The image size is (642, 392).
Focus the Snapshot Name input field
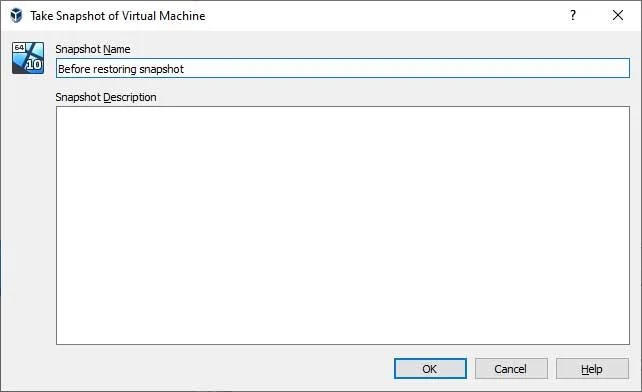tap(343, 68)
